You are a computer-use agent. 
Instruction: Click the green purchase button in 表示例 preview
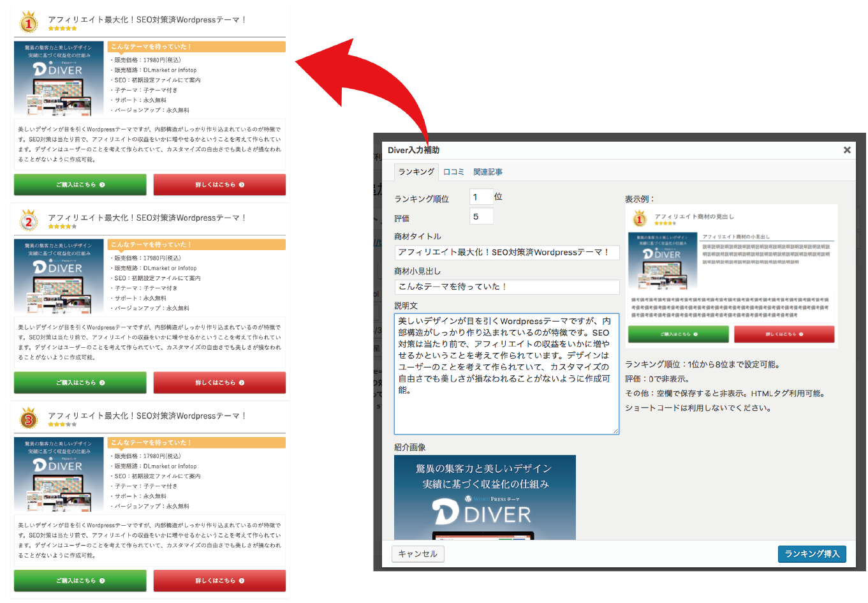pos(679,334)
